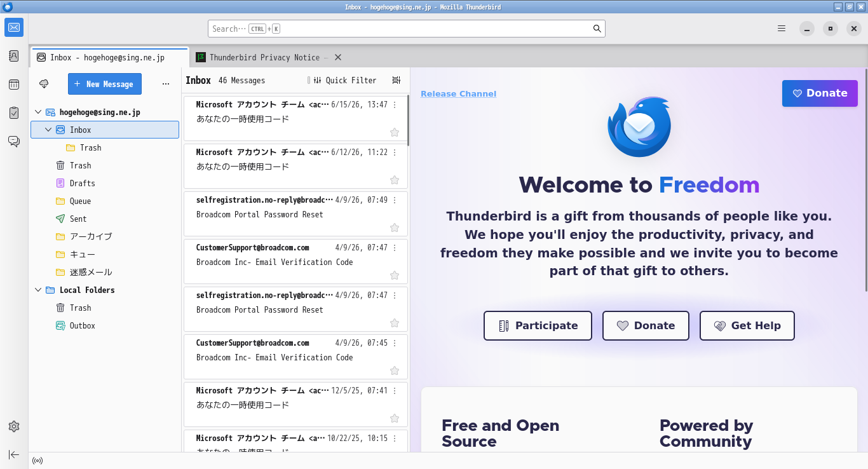Open menu for 4/9/26 07:49 message

[395, 200]
